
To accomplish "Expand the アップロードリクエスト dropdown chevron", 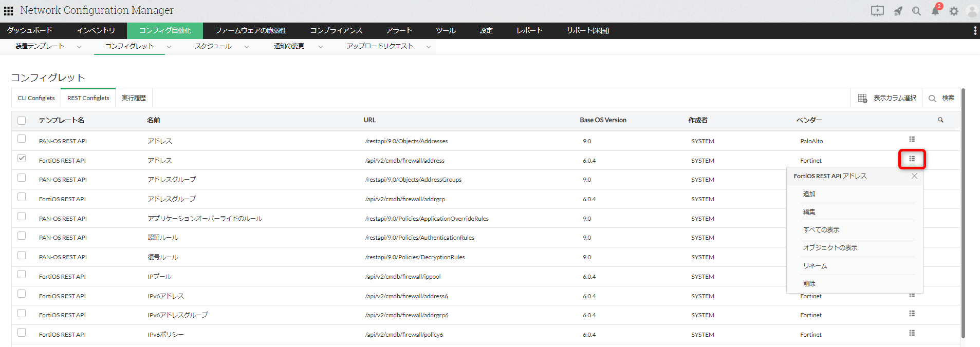I will (x=428, y=47).
